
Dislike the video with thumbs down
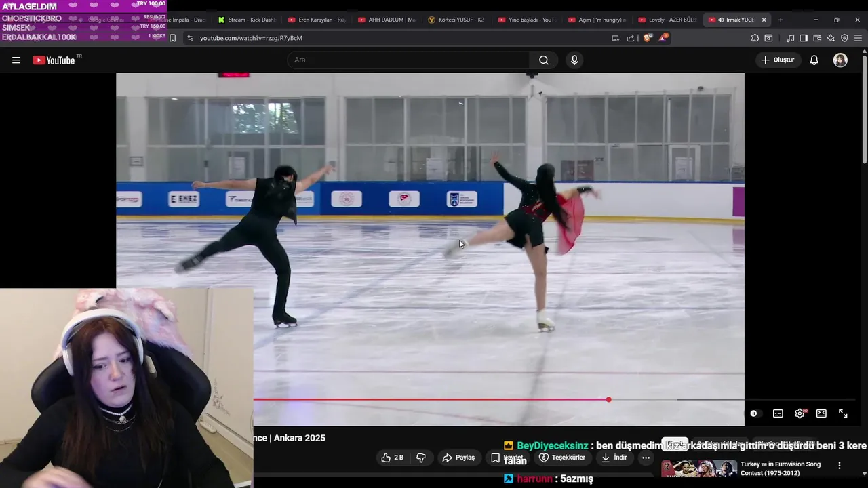[420, 457]
